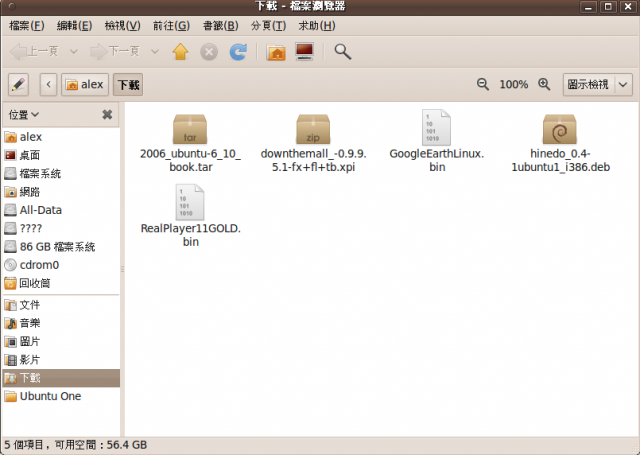Viewport: 640px width, 455px height.
Task: Open the back history dropdown arrow
Action: 74,52
